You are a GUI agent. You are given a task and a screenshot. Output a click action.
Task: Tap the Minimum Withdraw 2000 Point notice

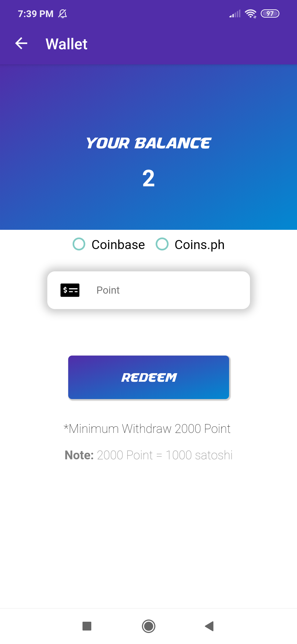coord(147,429)
